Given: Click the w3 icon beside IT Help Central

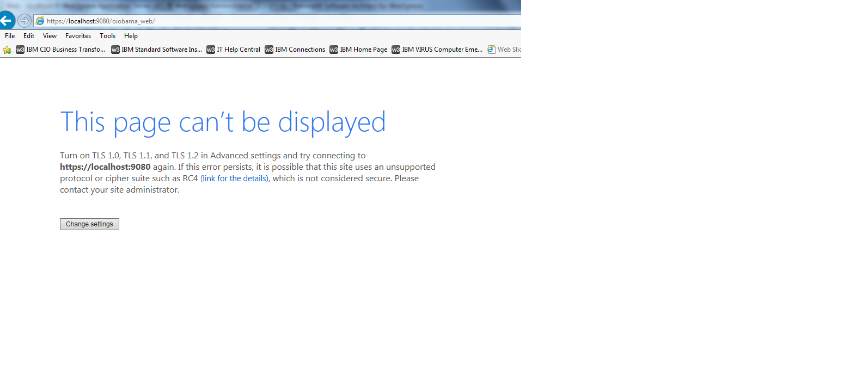Looking at the screenshot, I should [211, 50].
